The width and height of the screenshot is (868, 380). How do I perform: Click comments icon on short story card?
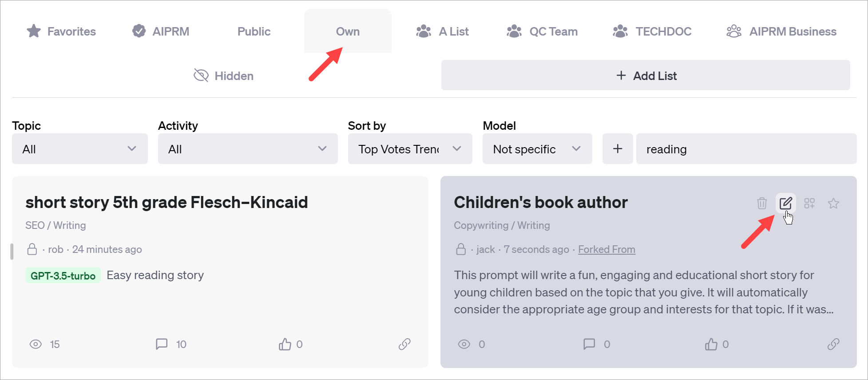[x=162, y=344]
